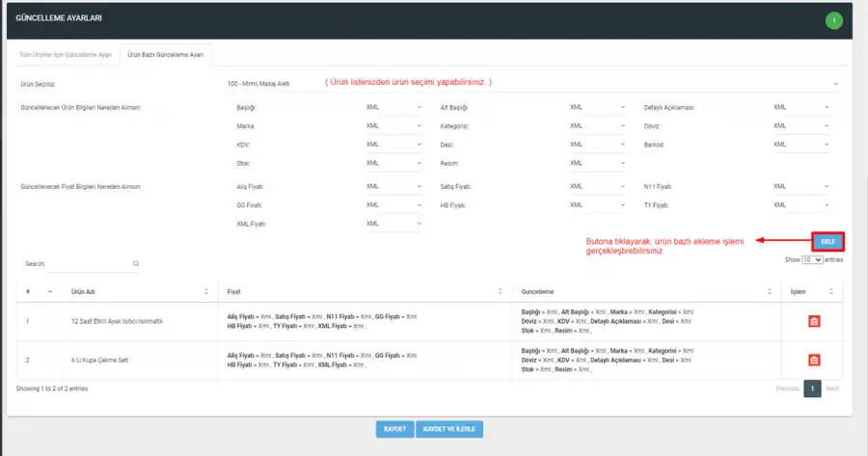This screenshot has width=868, height=456.
Task: Open the Ürün Seçiniz product dropdown
Action: [532, 84]
